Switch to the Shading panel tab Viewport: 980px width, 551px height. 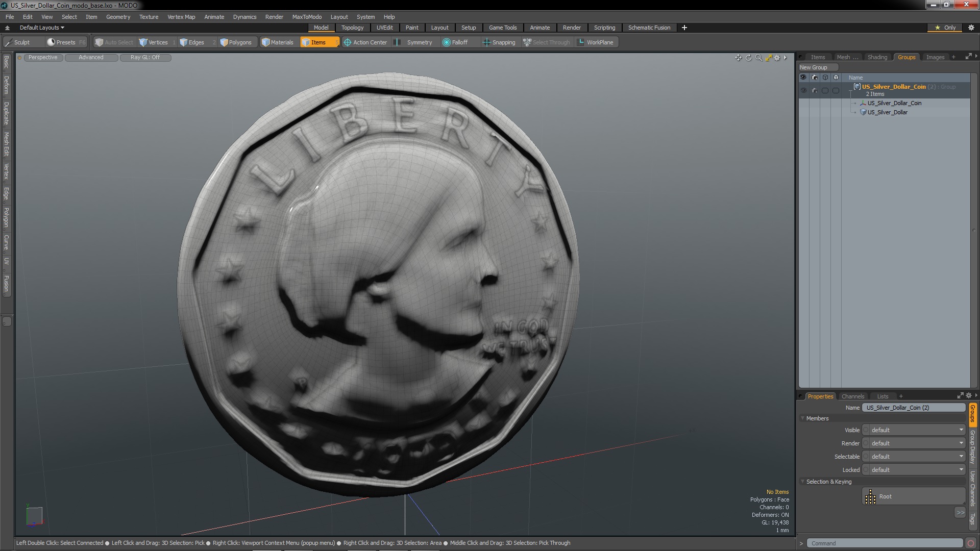[x=877, y=57]
